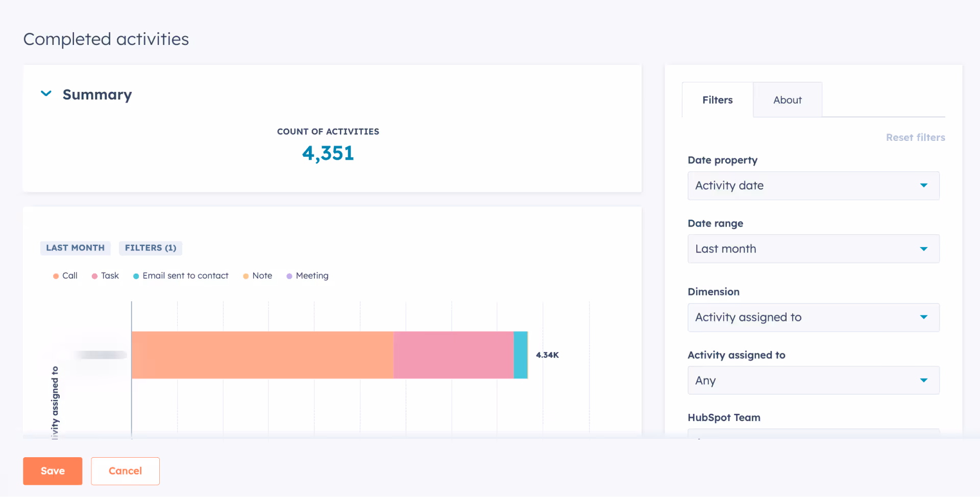
Task: Click the 4,351 activities count
Action: [x=328, y=153]
